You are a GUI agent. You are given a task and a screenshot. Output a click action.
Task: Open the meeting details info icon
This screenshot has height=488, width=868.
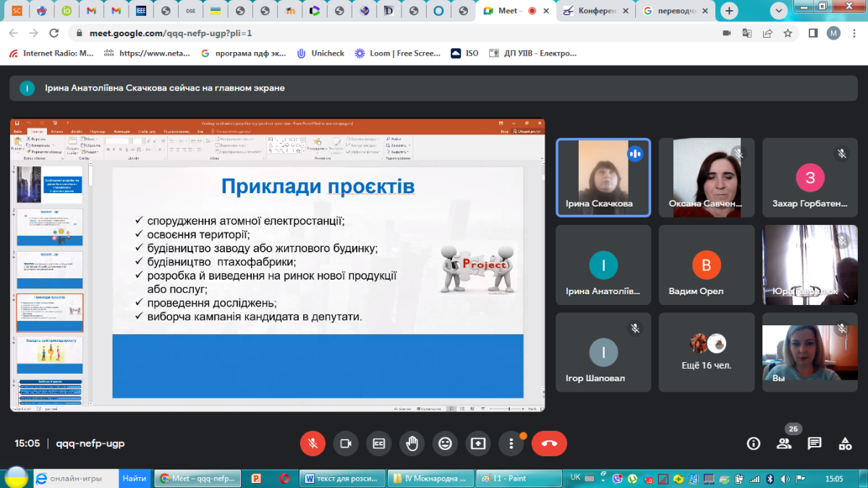click(x=754, y=443)
